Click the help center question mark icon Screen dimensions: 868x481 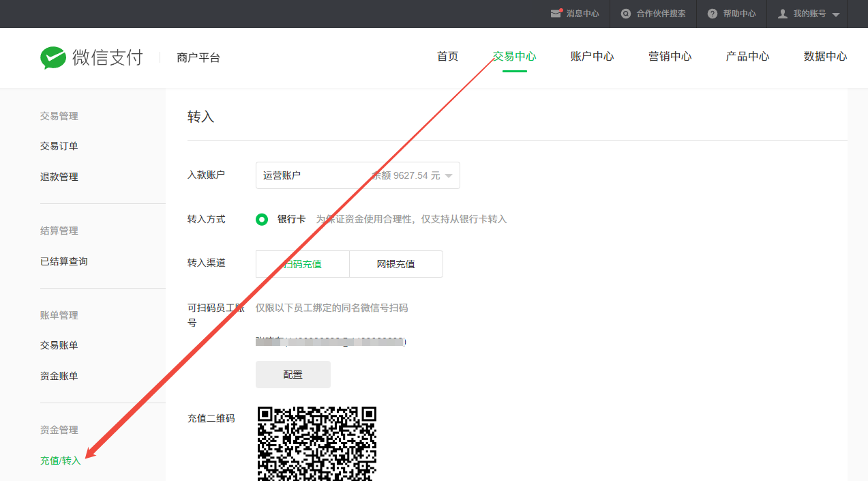pos(713,14)
